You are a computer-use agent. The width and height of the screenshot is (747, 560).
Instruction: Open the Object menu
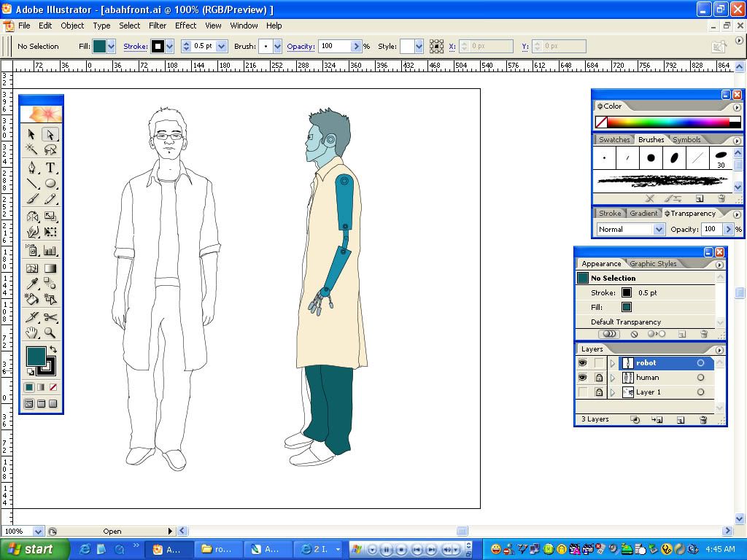[72, 26]
